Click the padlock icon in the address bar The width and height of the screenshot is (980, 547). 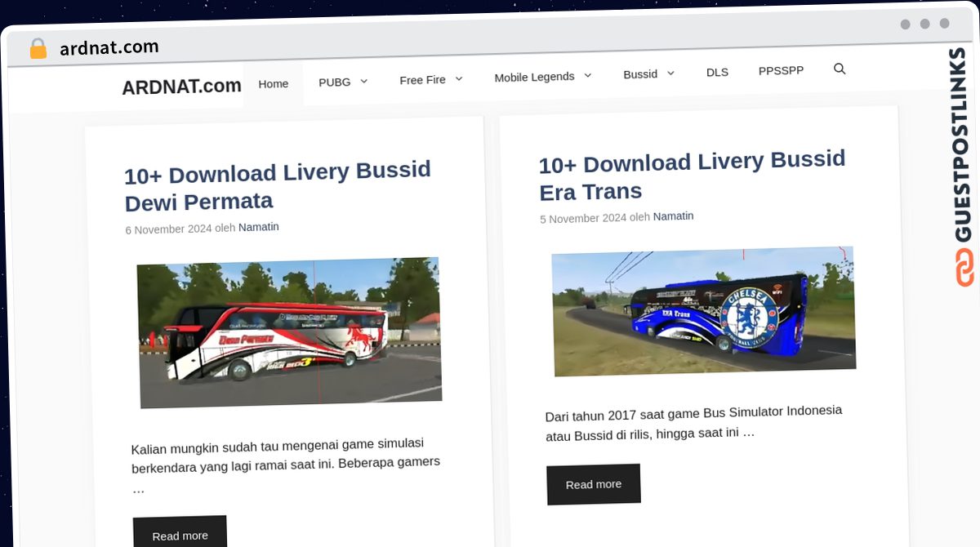[x=38, y=49]
